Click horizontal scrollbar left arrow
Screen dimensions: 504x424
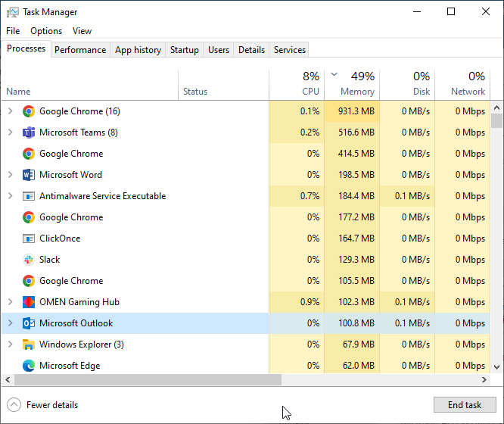click(8, 380)
